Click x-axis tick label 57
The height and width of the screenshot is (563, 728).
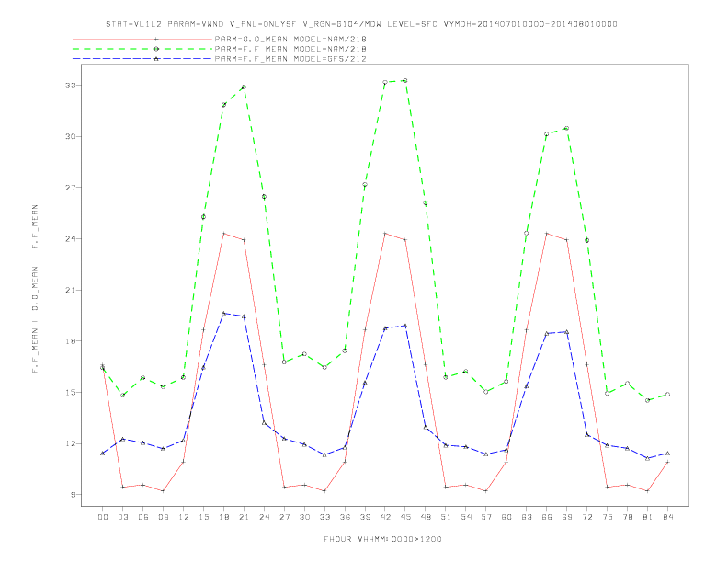[486, 517]
